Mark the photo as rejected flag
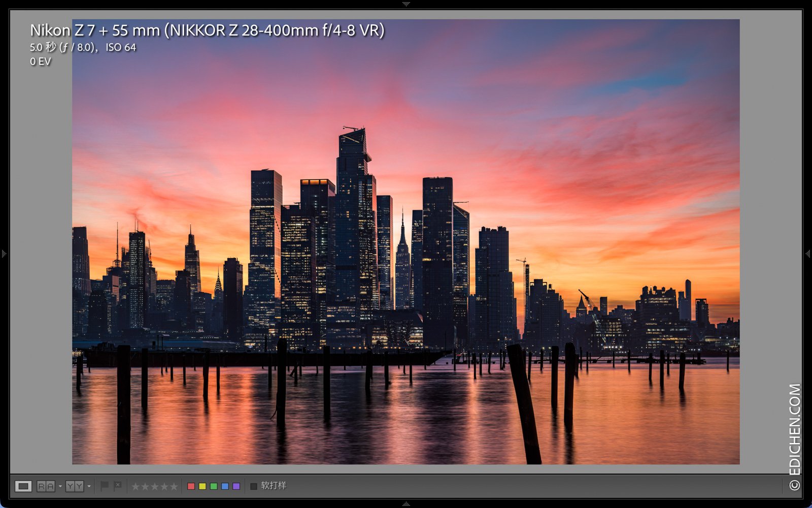This screenshot has height=508, width=812. 118,486
